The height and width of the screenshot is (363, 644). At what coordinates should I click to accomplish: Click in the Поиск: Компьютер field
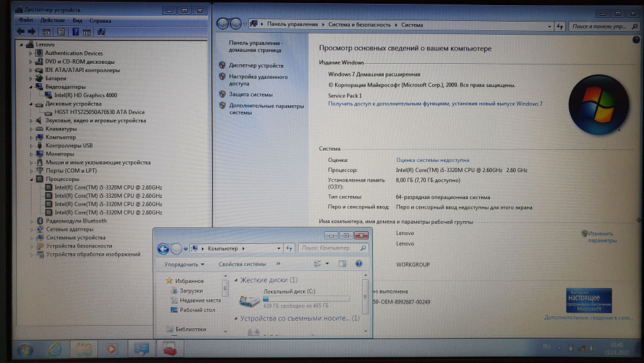coord(333,248)
